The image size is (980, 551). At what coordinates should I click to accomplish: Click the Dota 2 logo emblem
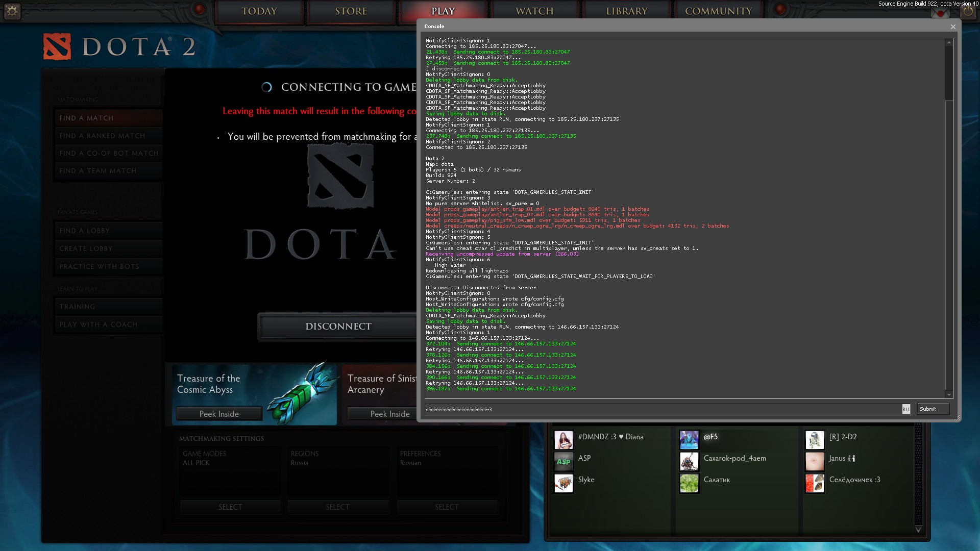click(57, 47)
